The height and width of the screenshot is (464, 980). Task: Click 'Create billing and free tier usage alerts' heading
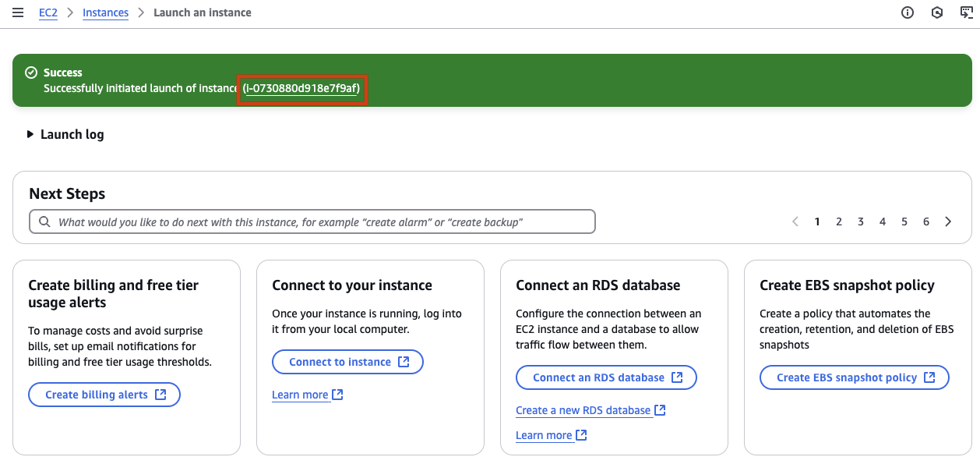pos(114,294)
